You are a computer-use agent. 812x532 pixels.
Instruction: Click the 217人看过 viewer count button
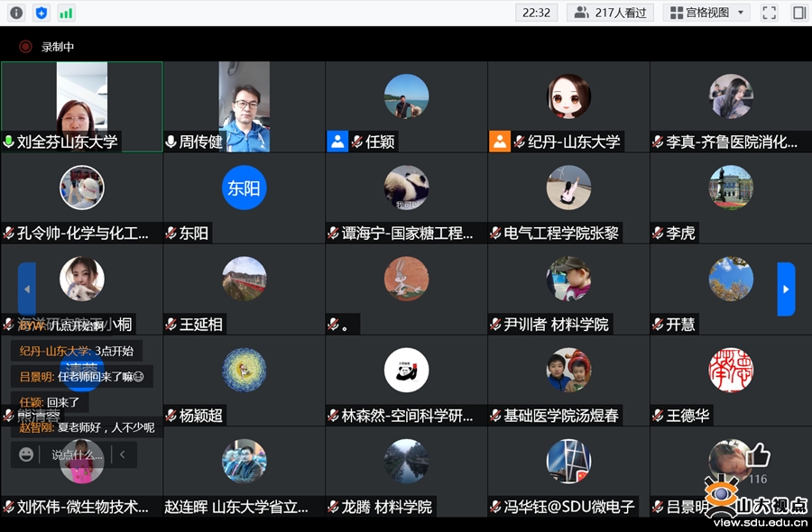[611, 13]
